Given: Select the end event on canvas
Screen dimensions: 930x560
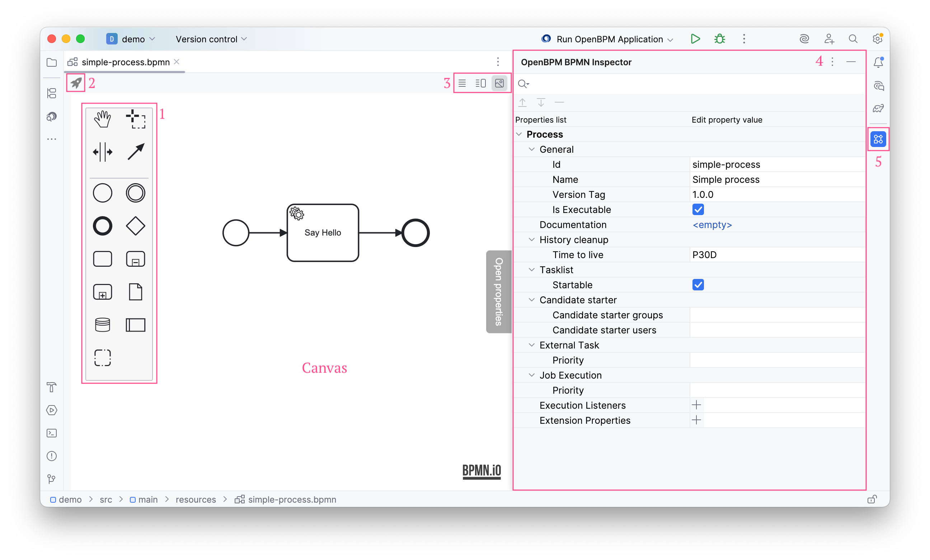Looking at the screenshot, I should pos(415,233).
